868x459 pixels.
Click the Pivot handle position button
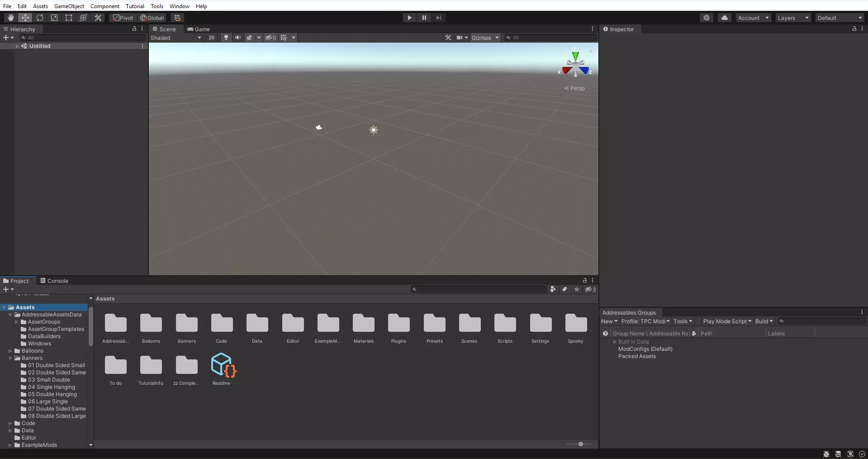(x=123, y=18)
